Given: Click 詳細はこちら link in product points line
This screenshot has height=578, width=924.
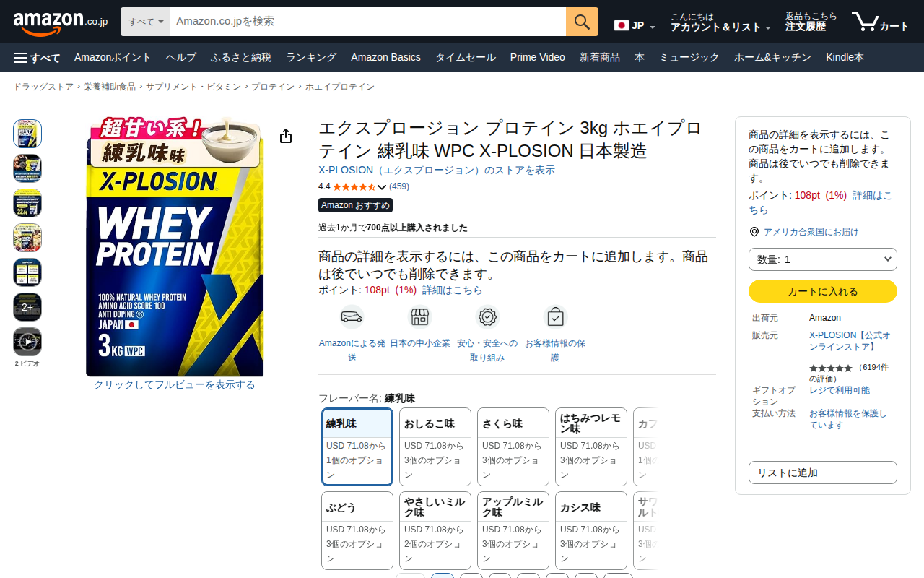Looking at the screenshot, I should 453,290.
